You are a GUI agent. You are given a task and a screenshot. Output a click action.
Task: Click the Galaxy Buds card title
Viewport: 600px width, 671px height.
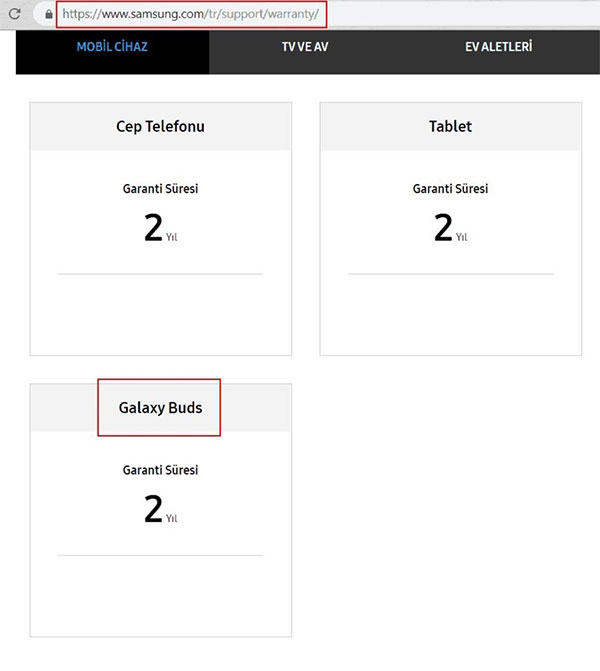[x=160, y=408]
